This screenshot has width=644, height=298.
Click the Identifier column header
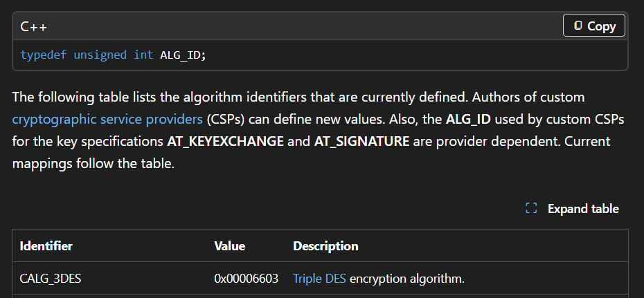(x=46, y=246)
